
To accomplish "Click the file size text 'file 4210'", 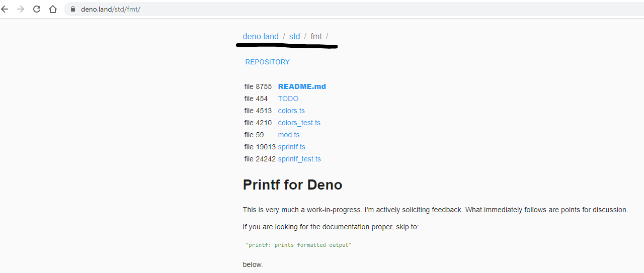I will (x=258, y=123).
